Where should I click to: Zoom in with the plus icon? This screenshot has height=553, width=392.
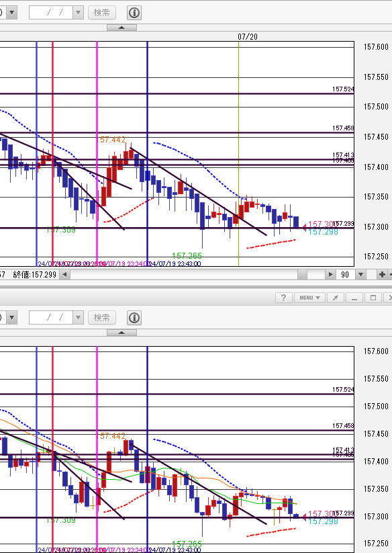click(x=382, y=274)
